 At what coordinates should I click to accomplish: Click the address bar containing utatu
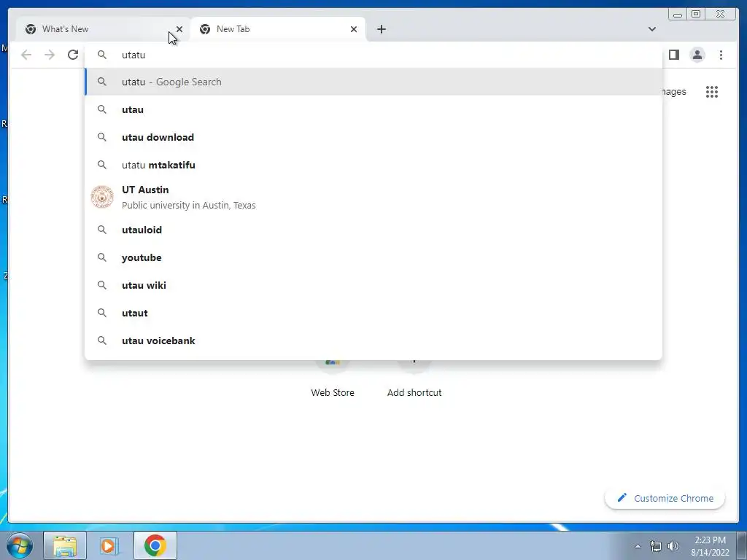click(x=373, y=55)
